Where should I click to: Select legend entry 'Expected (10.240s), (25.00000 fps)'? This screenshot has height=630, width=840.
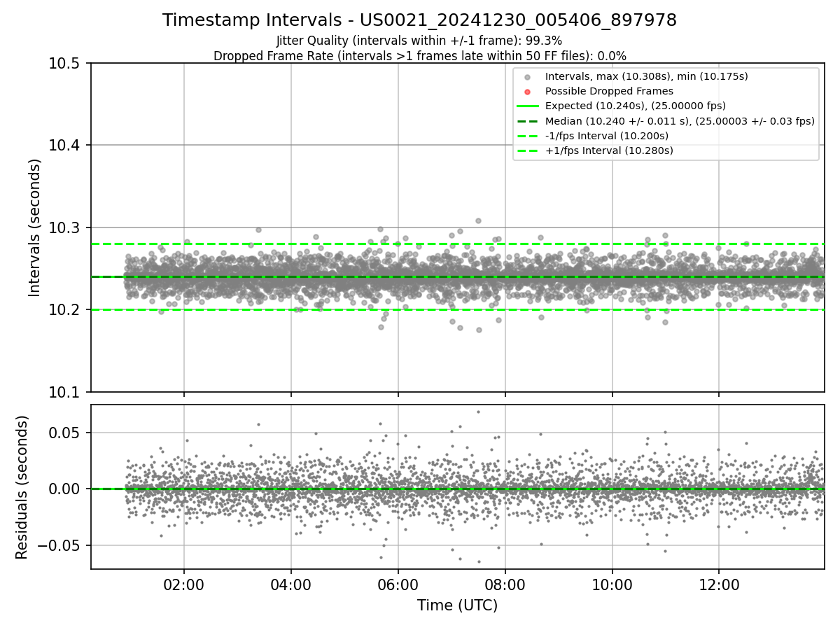636,106
